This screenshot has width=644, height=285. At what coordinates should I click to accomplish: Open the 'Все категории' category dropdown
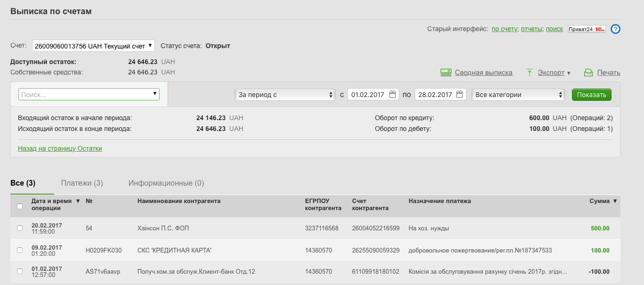point(518,95)
